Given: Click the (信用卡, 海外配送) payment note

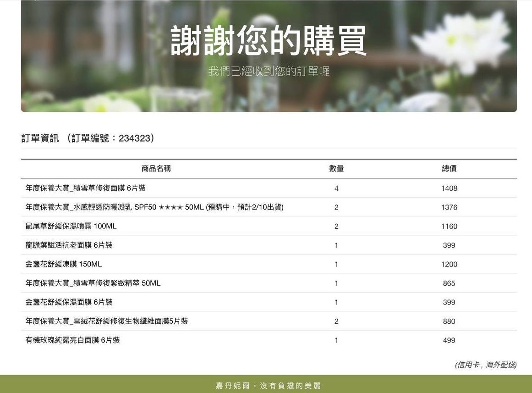Looking at the screenshot, I should [x=485, y=365].
